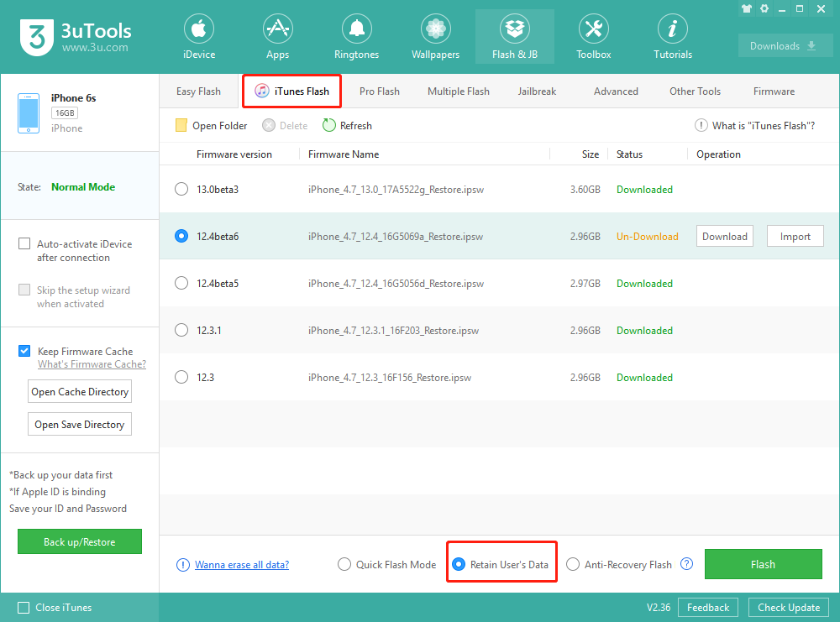Click the Status column header
This screenshot has width=840, height=622.
point(629,154)
